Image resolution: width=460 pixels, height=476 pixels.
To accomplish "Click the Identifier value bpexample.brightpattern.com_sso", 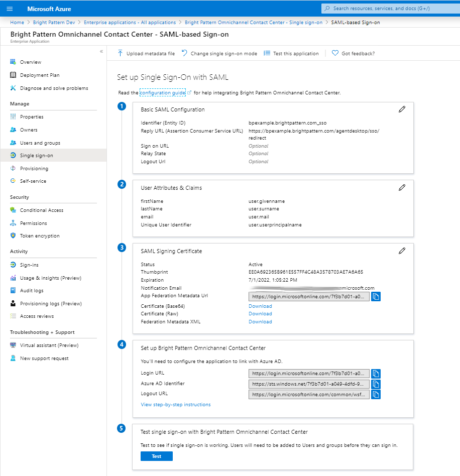I will coord(288,123).
